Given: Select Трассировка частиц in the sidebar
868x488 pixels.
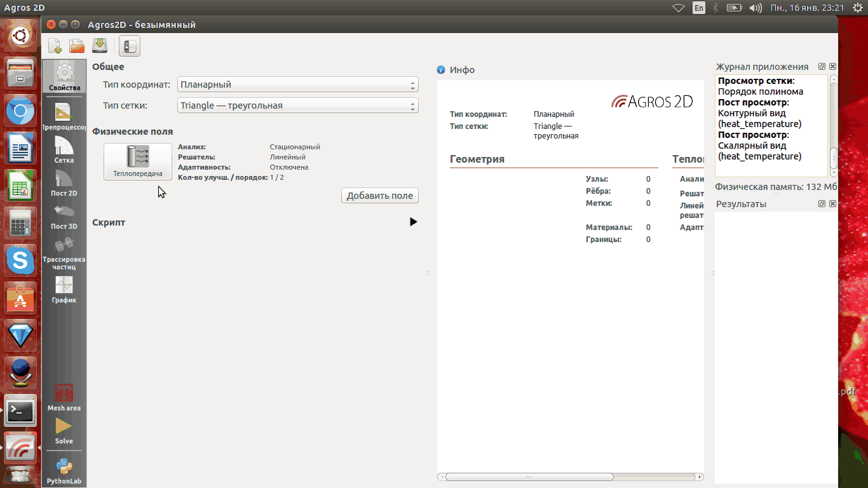Looking at the screenshot, I should pyautogui.click(x=64, y=253).
